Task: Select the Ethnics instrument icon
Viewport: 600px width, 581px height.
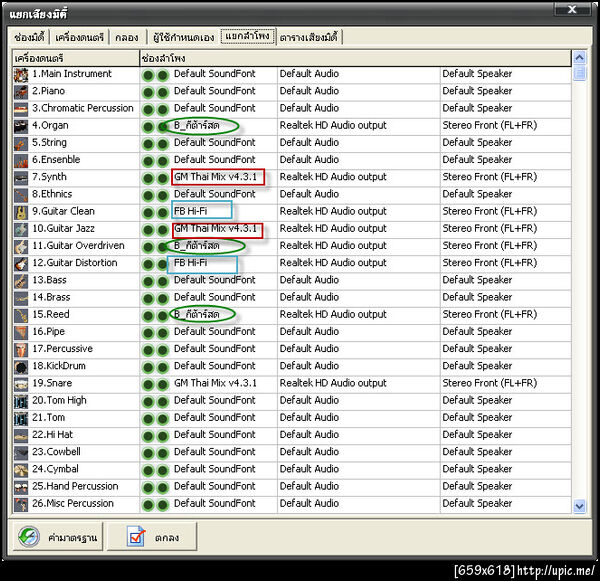Action: pyautogui.click(x=21, y=195)
